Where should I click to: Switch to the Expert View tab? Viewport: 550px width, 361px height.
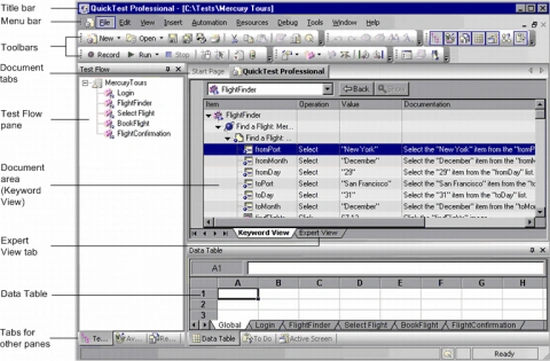pyautogui.click(x=318, y=233)
